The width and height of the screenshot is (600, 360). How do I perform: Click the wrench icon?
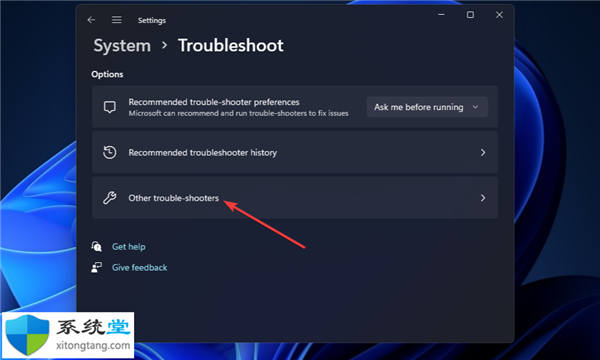pos(110,198)
